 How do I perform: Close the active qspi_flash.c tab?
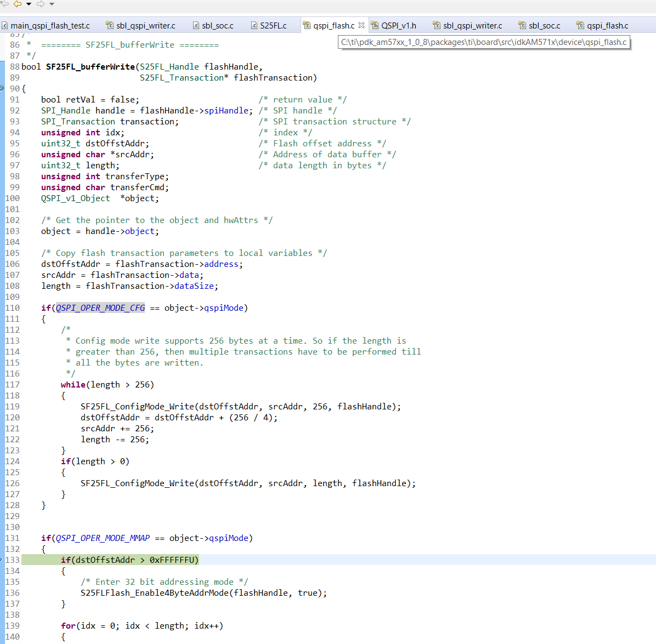click(361, 25)
